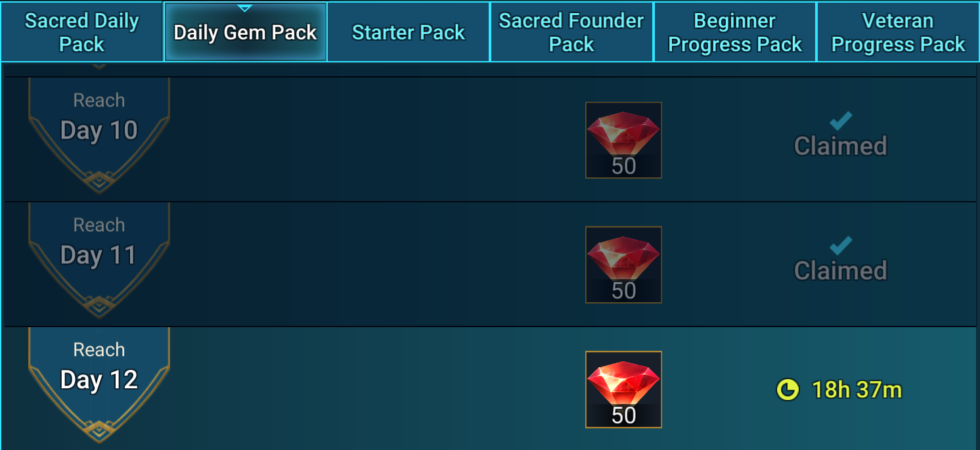Open the Veteran Progress Pack tab
The width and height of the screenshot is (980, 450).
898,32
